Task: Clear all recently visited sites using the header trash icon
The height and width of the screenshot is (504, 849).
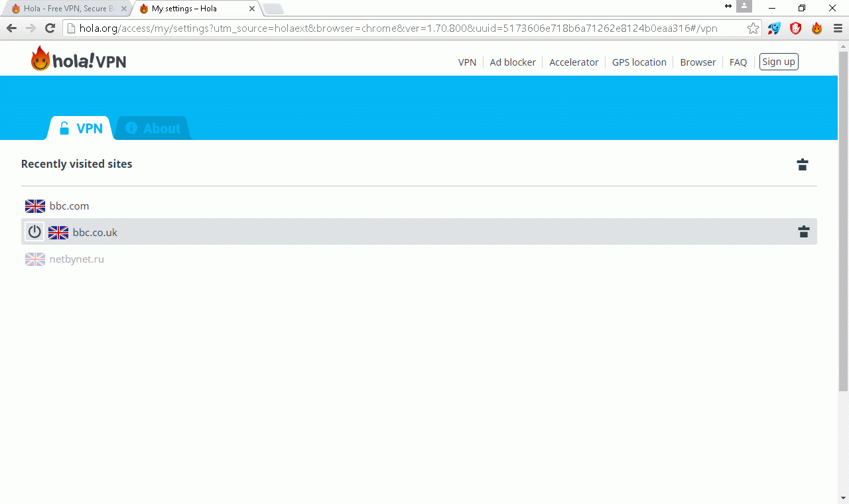Action: click(803, 164)
